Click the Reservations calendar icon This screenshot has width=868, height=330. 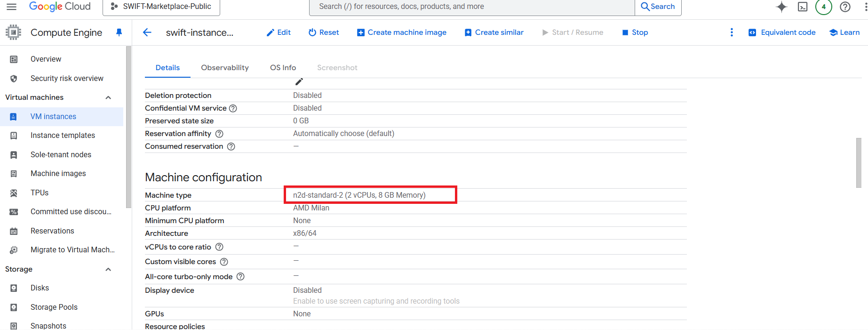[x=14, y=231]
